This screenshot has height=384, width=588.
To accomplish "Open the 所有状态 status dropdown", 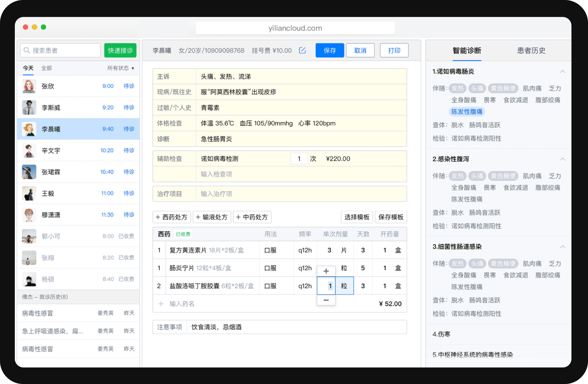I will (x=121, y=68).
